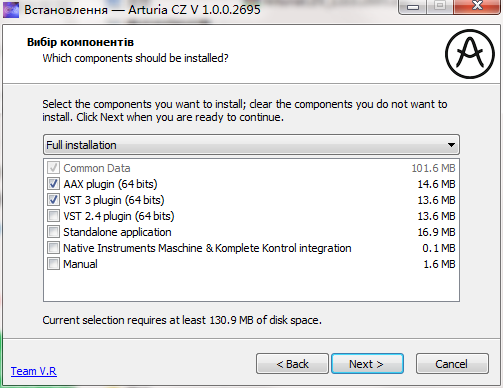Screen dimensions: 503x388
Task: Minimize the installer window
Action: 413,7
